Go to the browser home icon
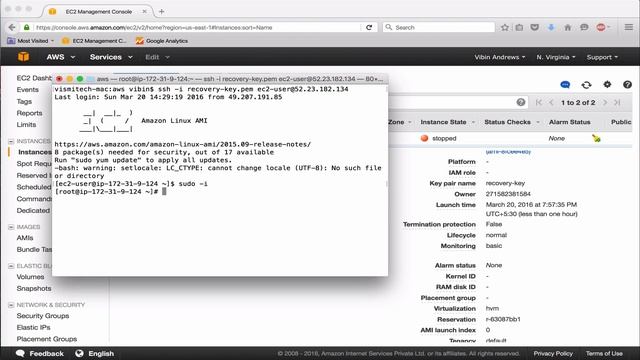This screenshot has height=360, width=640. [x=568, y=27]
